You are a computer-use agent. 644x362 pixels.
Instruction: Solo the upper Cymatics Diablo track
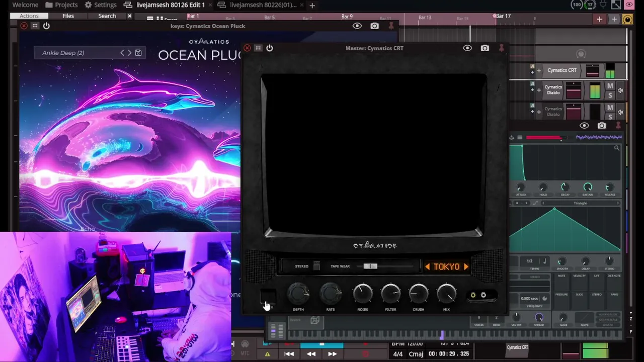coord(610,96)
